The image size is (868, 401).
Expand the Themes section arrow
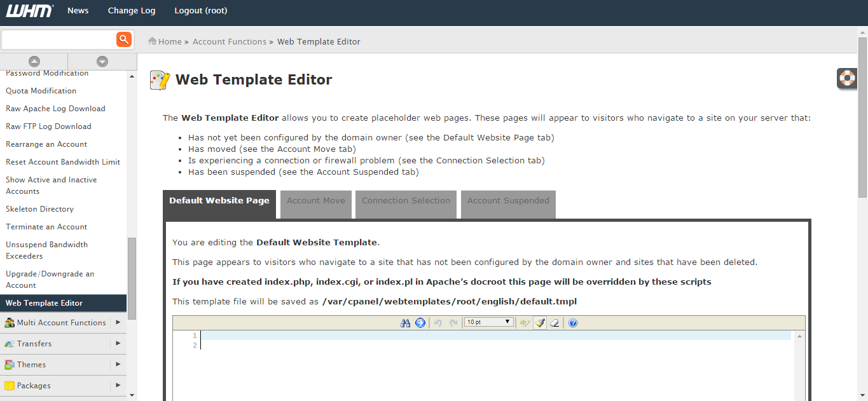click(118, 365)
